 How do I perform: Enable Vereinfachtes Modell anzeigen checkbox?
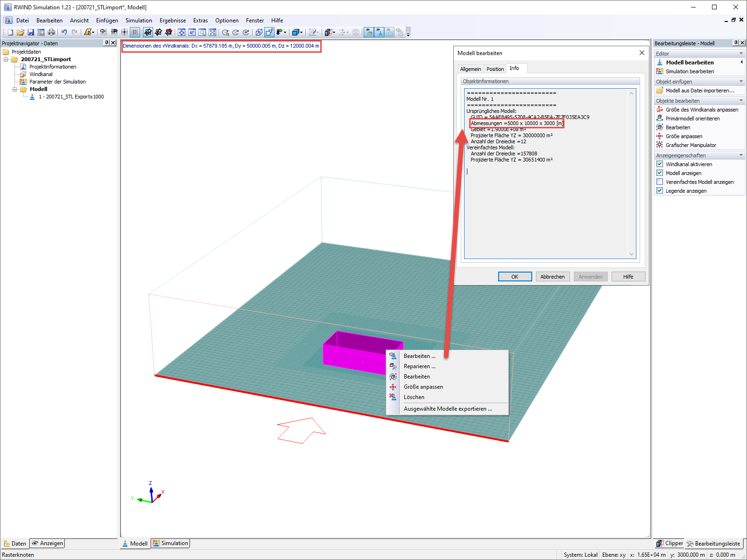660,182
